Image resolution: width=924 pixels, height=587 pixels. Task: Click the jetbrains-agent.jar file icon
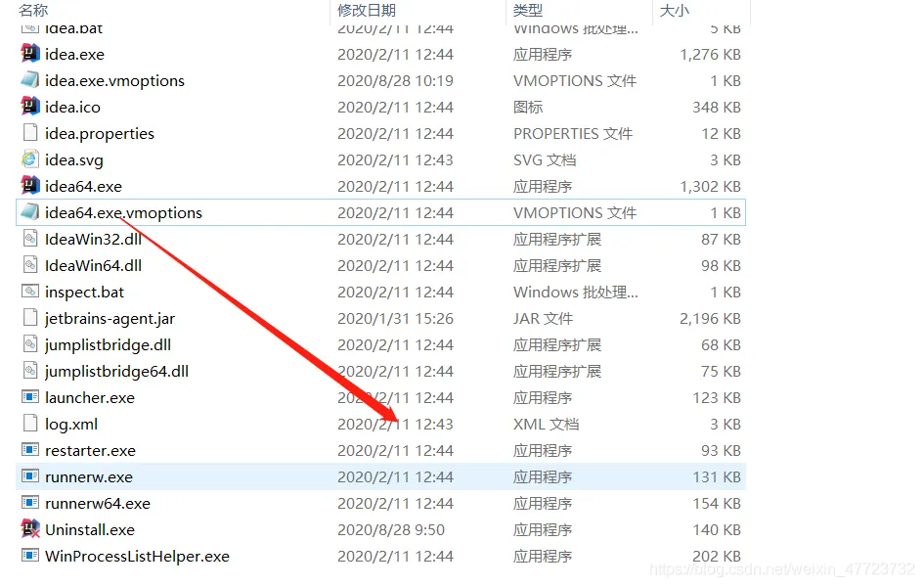[30, 318]
